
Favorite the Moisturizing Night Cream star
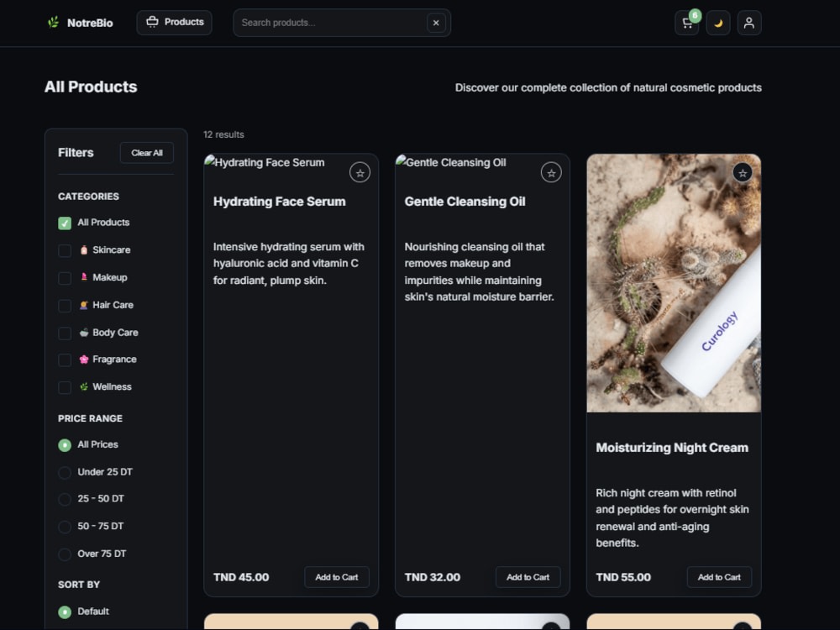point(743,172)
